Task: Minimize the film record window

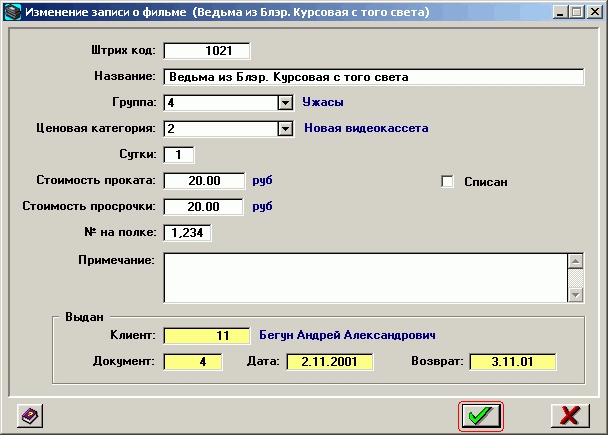Action: (x=560, y=12)
